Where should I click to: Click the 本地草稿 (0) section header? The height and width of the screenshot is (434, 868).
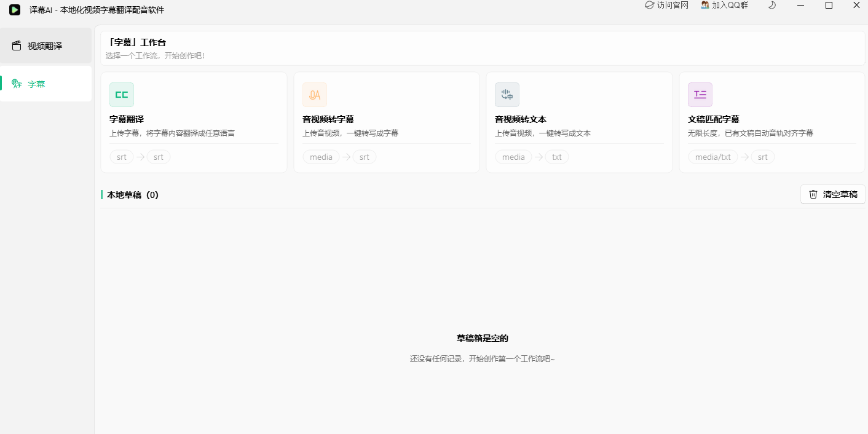pyautogui.click(x=133, y=195)
